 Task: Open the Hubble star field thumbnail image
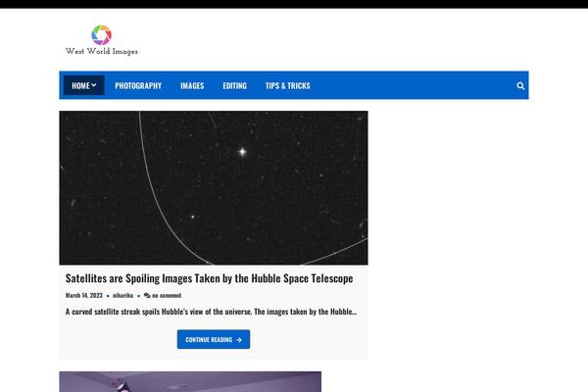tap(214, 188)
